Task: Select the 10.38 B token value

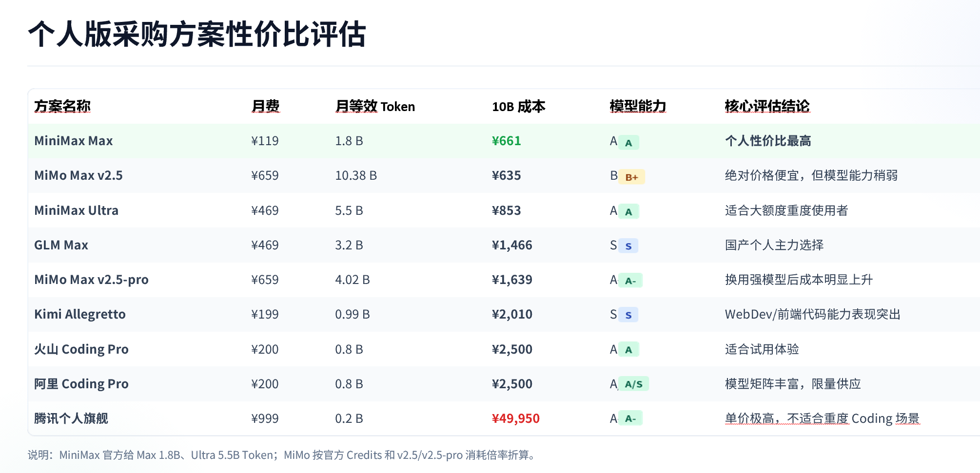Action: pyautogui.click(x=356, y=175)
